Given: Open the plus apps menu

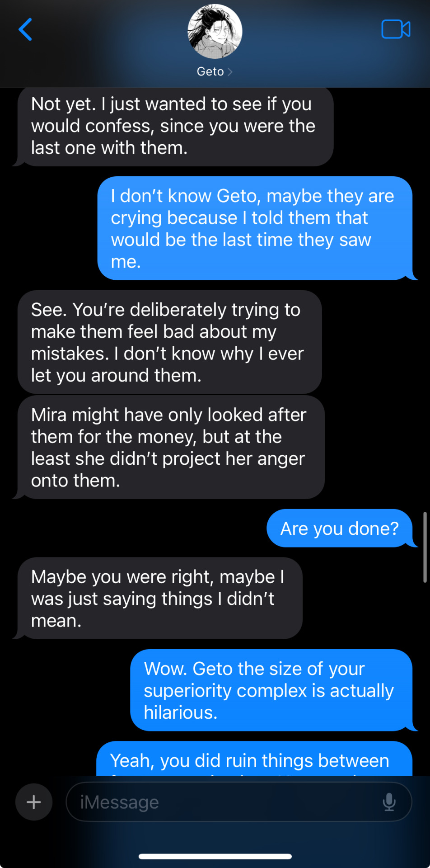Looking at the screenshot, I should click(34, 802).
